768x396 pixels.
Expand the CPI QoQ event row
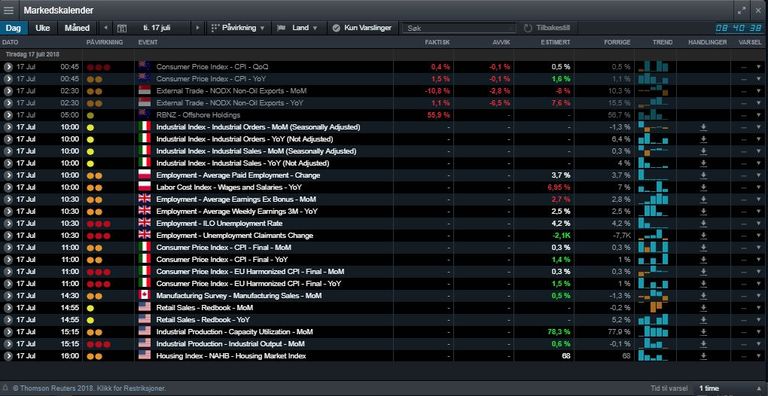click(x=8, y=67)
